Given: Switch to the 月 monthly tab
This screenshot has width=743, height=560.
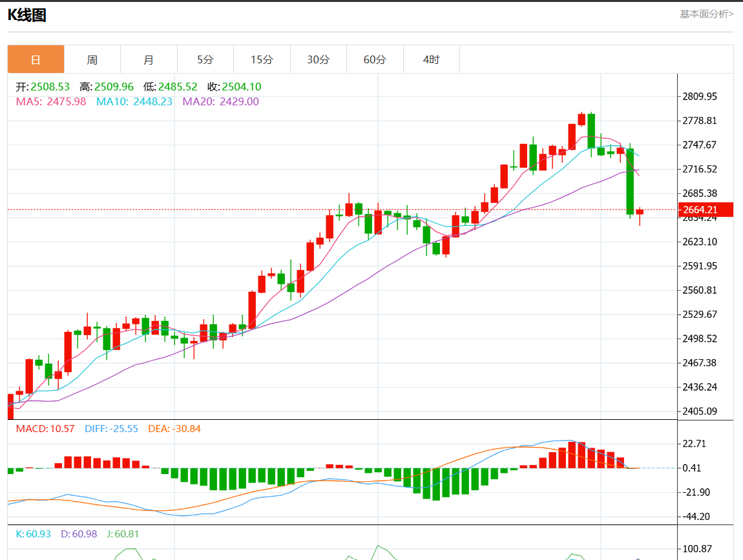Looking at the screenshot, I should 149,59.
